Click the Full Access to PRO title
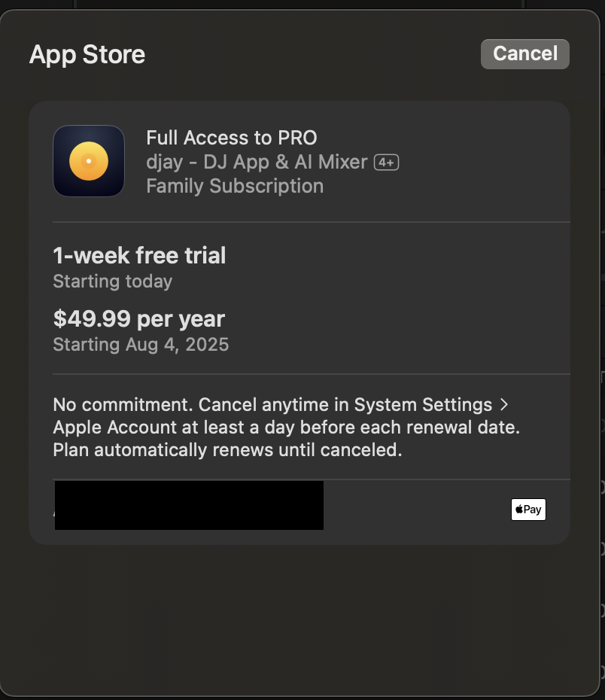Viewport: 605px width, 700px height. point(232,138)
